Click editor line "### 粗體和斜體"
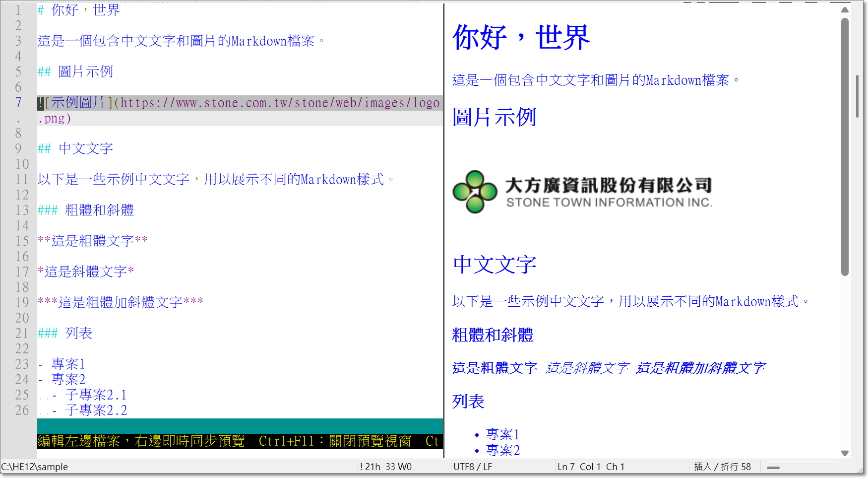 86,210
